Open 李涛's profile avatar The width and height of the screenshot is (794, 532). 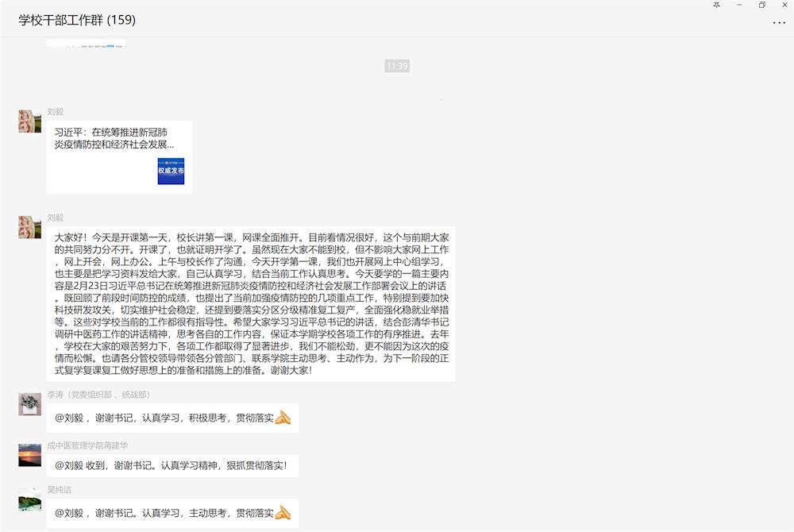[30, 404]
